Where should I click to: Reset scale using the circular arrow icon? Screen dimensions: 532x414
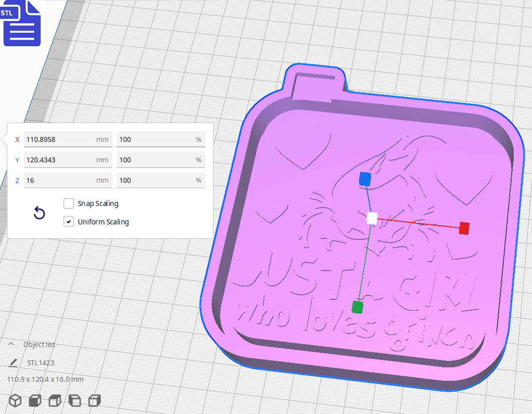coord(39,212)
